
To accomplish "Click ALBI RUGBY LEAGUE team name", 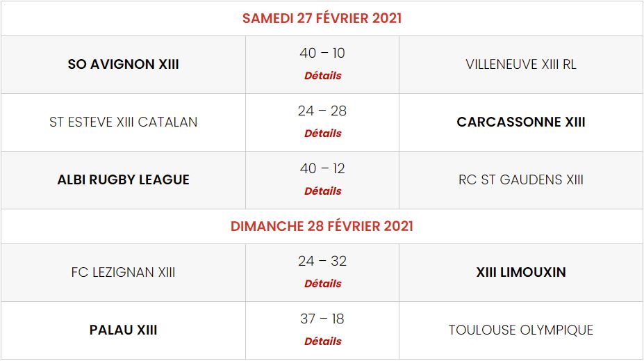I will tap(124, 180).
